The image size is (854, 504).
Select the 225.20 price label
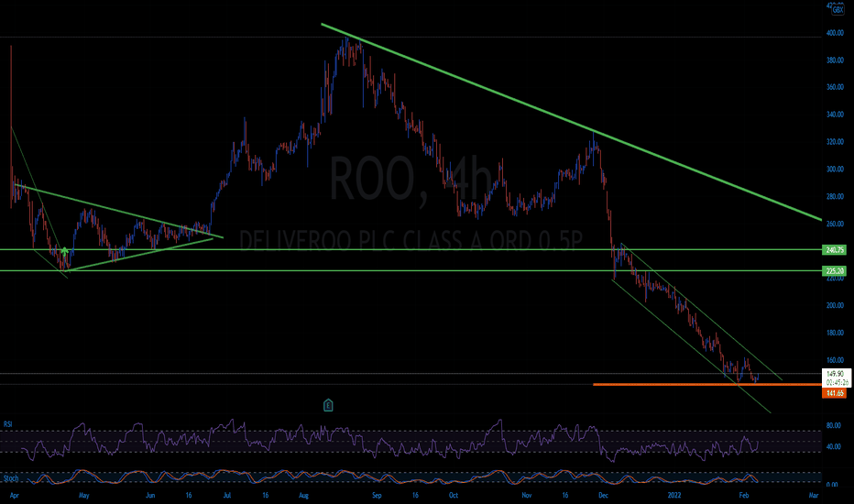coord(835,271)
